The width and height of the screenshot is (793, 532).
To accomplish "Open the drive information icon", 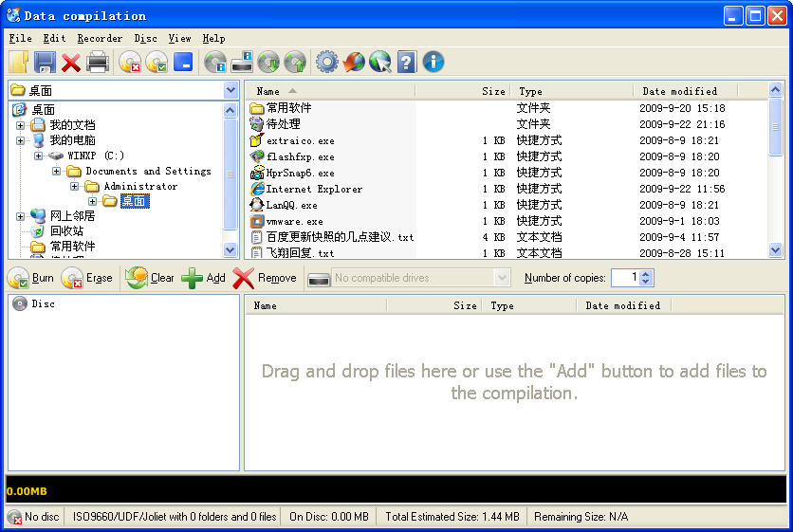I will (x=242, y=63).
